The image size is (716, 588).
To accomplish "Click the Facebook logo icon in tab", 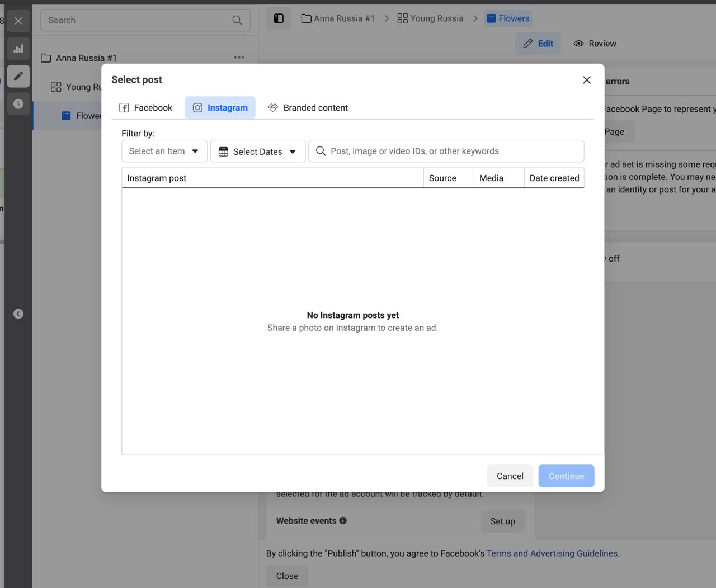I will point(124,108).
